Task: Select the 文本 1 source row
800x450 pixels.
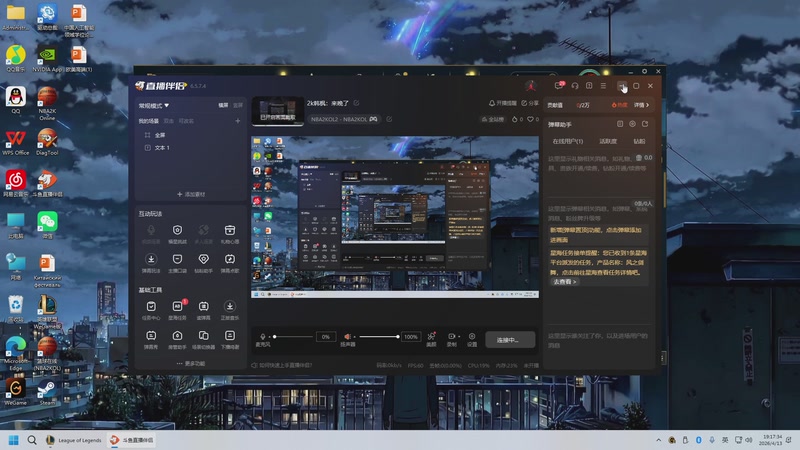Action: (x=191, y=147)
